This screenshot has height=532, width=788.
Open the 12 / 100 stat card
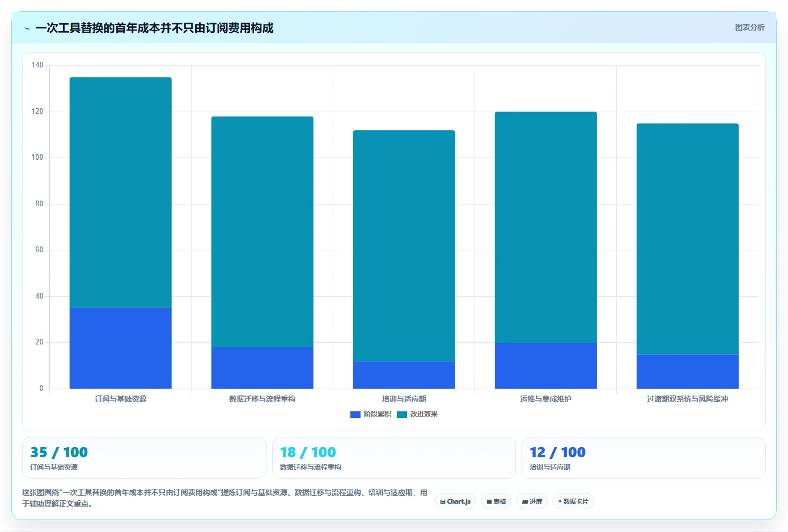(643, 458)
